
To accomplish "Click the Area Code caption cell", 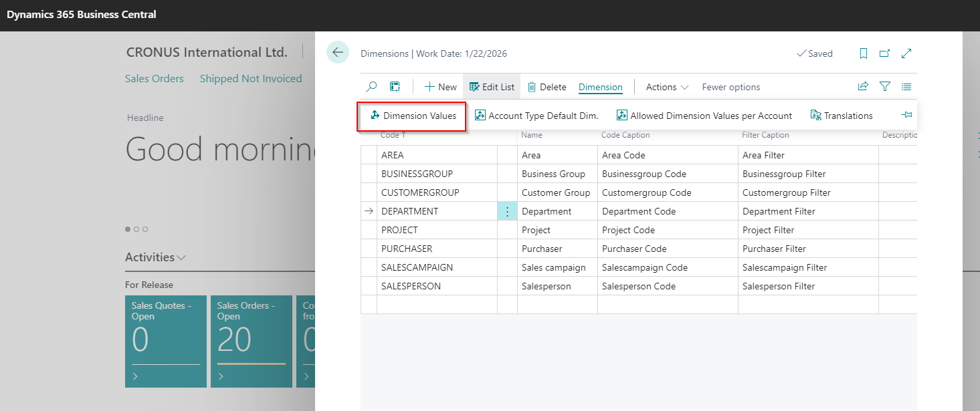I will 668,155.
